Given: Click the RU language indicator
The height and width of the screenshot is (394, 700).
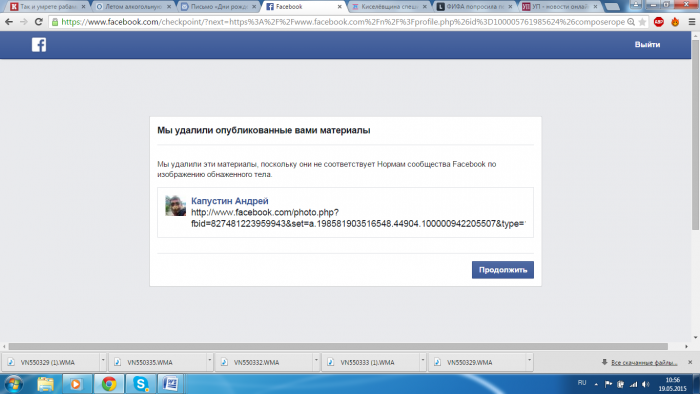Looking at the screenshot, I should [x=582, y=383].
